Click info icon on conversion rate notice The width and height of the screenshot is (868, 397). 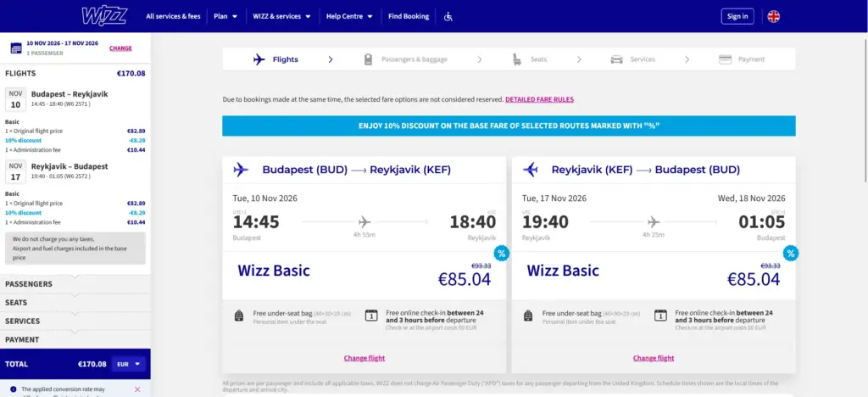point(14,389)
